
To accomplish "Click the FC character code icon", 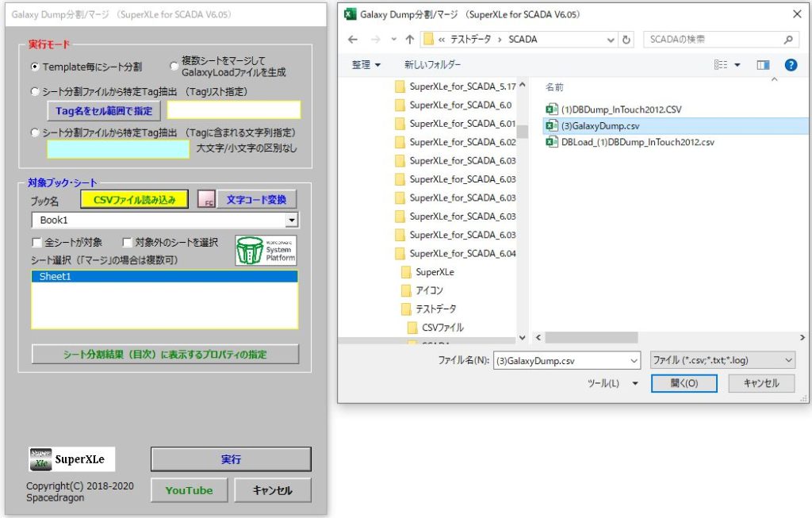I will (207, 199).
